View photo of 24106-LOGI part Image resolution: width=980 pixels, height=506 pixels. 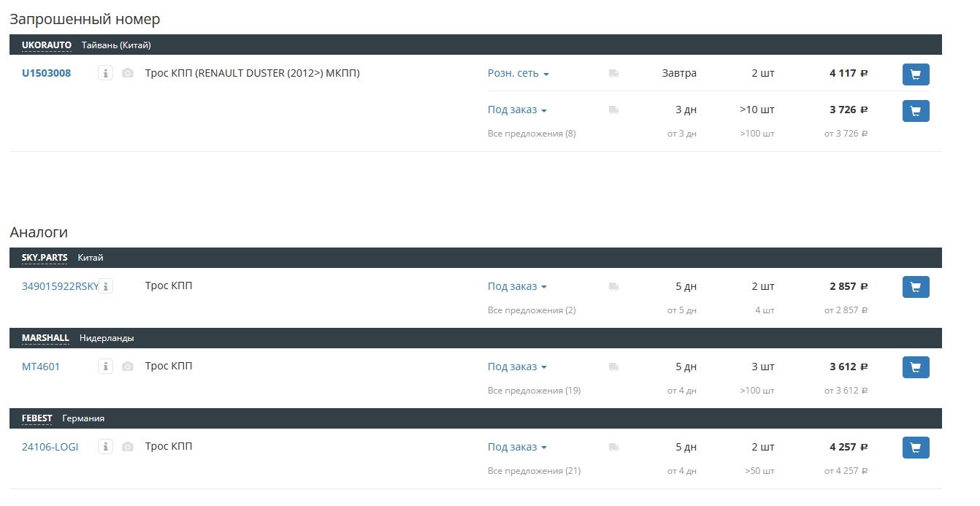[128, 447]
